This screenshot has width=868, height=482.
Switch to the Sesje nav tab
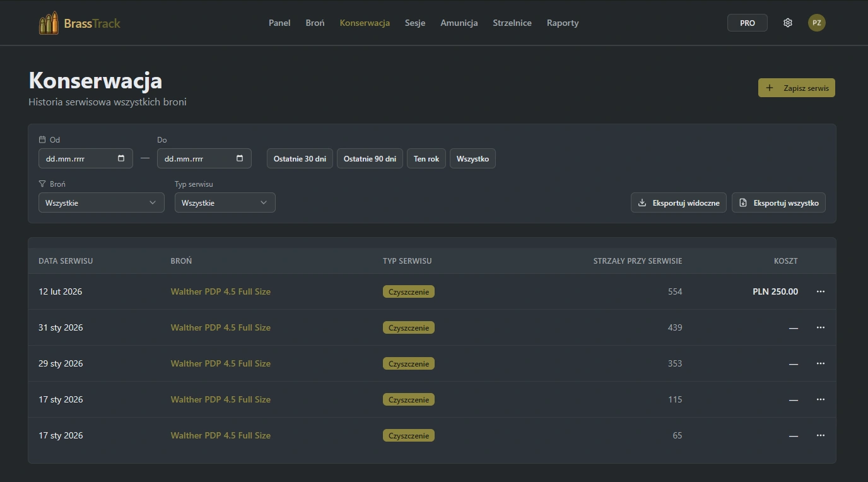click(414, 23)
